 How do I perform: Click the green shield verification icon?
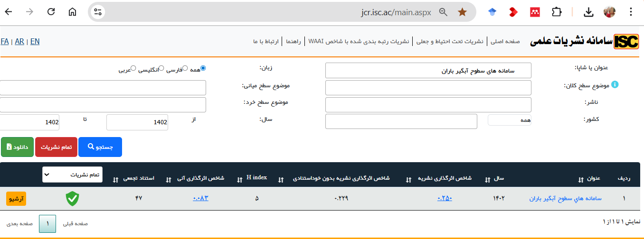tap(72, 198)
